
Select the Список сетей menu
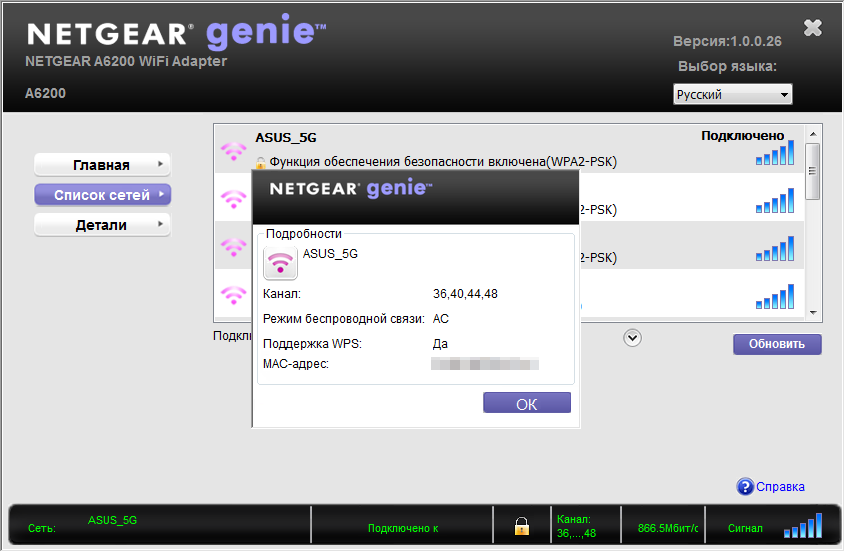(102, 195)
